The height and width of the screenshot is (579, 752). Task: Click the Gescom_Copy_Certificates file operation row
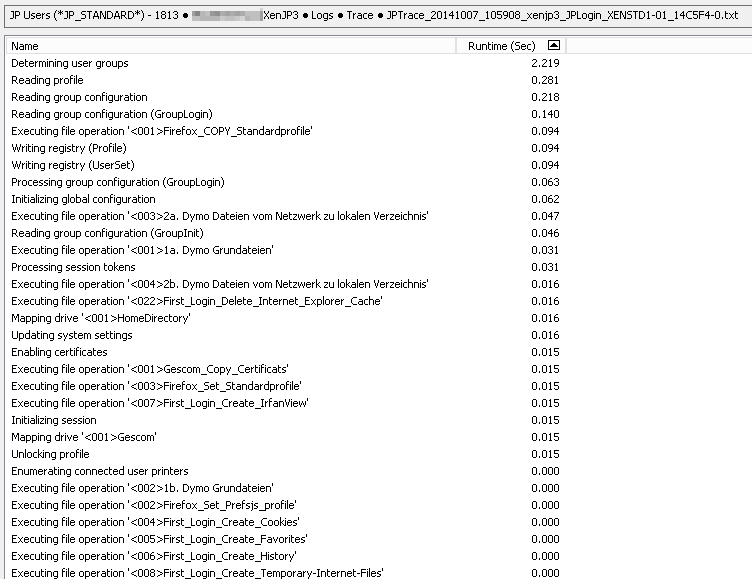149,369
